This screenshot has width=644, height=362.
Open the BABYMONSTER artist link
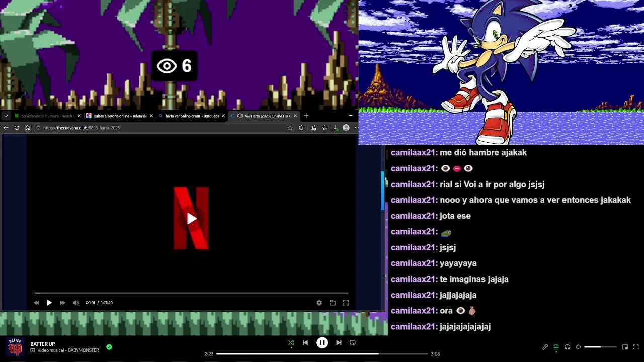coord(84,350)
